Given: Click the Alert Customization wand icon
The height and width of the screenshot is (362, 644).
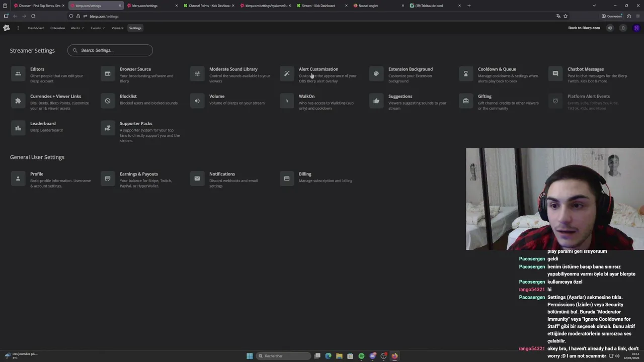Looking at the screenshot, I should (x=287, y=74).
